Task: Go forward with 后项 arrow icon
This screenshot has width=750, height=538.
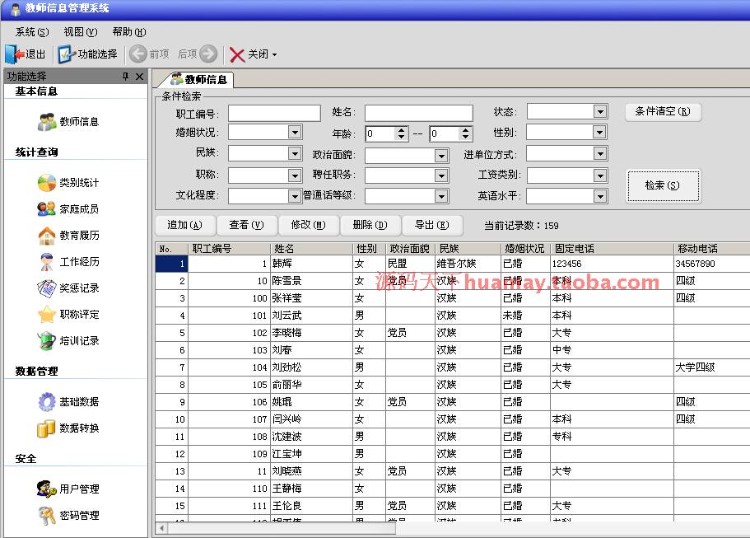Action: (x=208, y=54)
